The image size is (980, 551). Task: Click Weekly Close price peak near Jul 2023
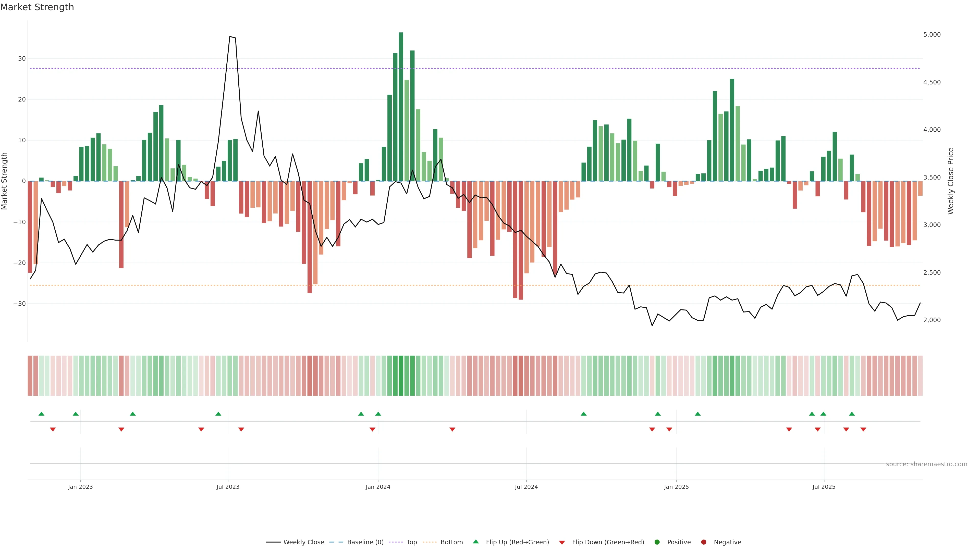click(x=230, y=36)
